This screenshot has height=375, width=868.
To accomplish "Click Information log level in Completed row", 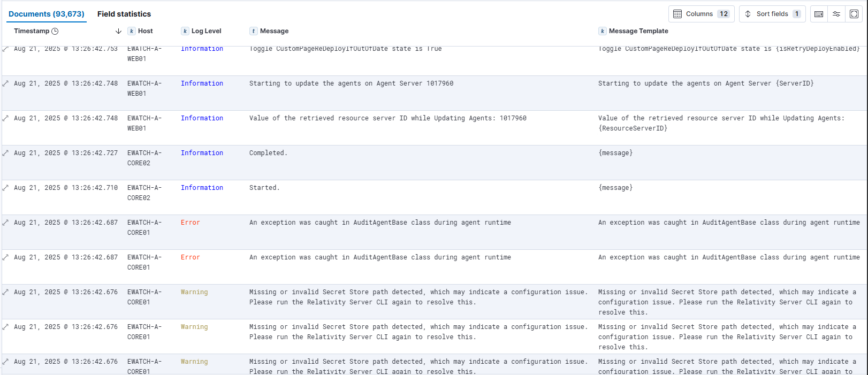I will tap(202, 153).
